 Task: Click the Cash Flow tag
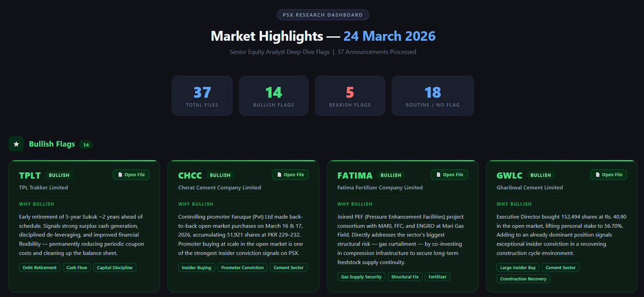[77, 268]
